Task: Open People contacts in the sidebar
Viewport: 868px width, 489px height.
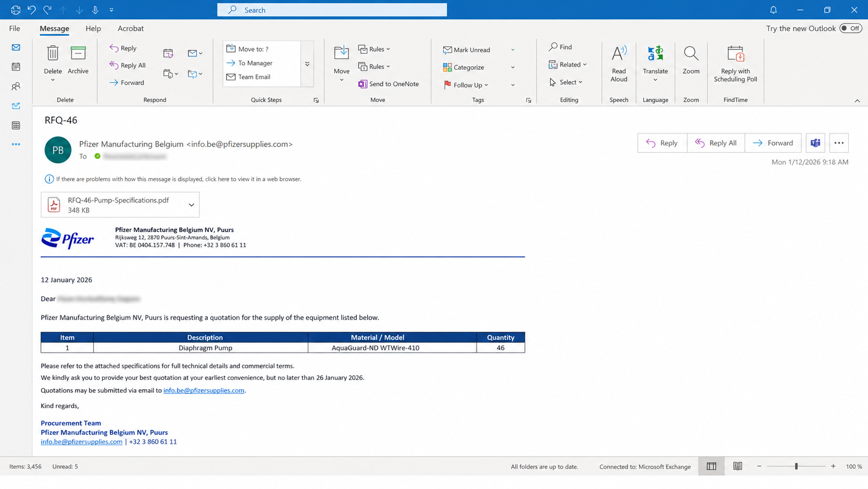Action: 16,86
